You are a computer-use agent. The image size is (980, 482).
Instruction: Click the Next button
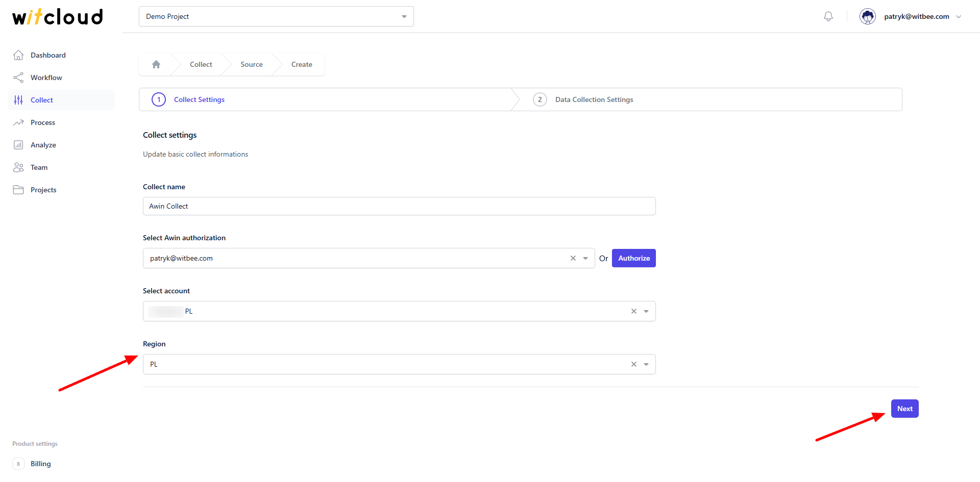click(905, 409)
